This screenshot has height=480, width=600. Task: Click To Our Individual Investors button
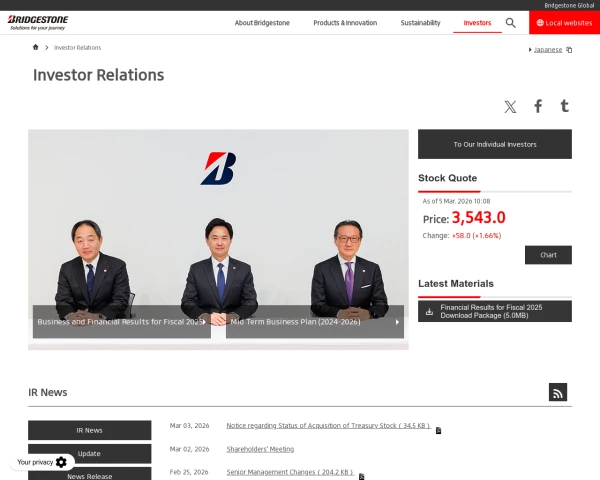pos(495,144)
